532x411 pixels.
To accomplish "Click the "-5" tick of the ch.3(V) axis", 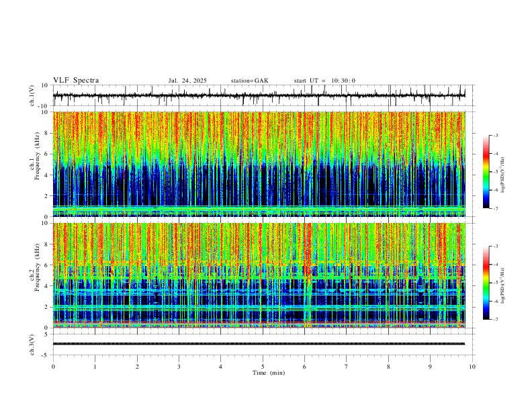I will tap(46, 355).
